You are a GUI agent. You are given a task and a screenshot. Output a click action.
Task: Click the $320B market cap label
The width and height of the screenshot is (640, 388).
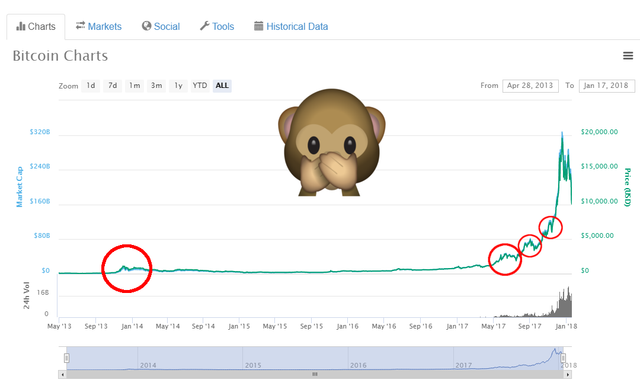pos(40,132)
